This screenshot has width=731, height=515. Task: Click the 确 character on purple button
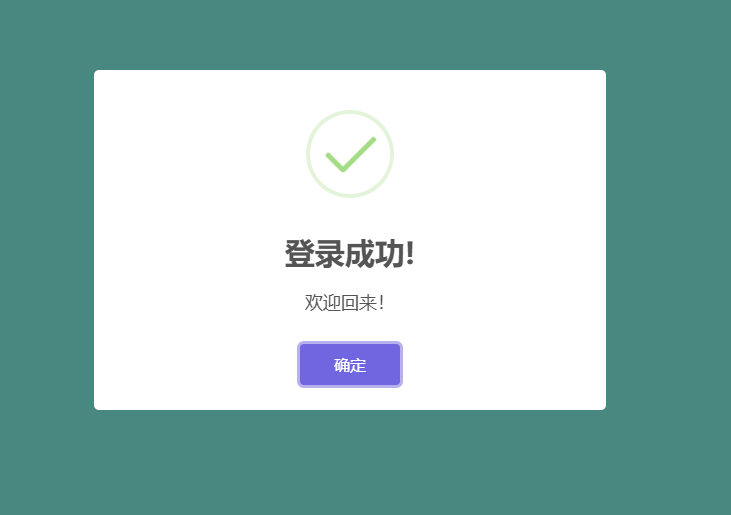pyautogui.click(x=342, y=365)
